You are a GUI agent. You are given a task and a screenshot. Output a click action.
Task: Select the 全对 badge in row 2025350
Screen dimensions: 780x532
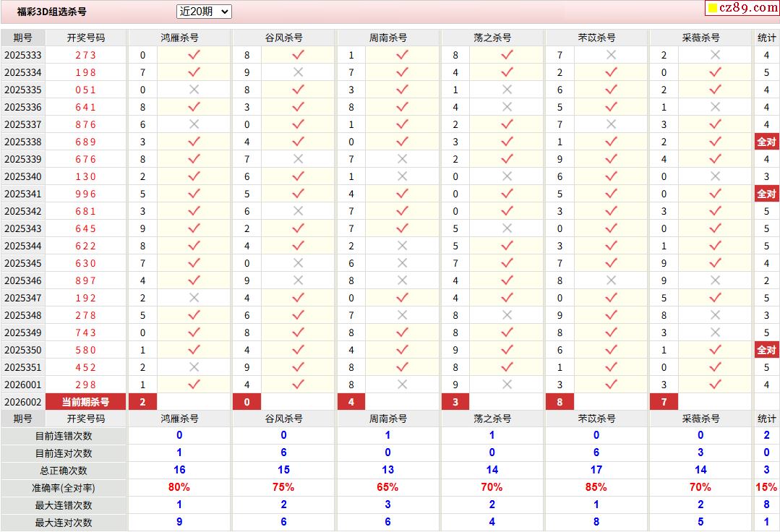pyautogui.click(x=766, y=350)
